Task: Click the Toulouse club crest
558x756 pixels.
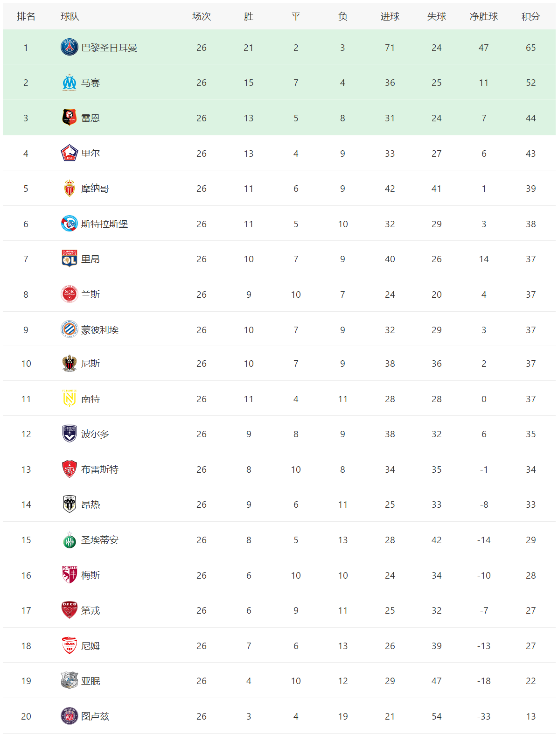Action: 70,716
